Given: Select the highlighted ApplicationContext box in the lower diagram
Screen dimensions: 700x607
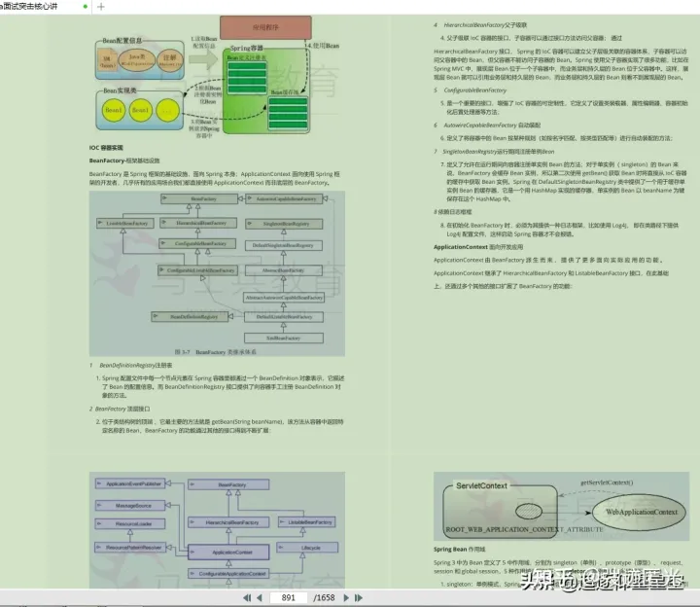Looking at the screenshot, I should pyautogui.click(x=228, y=553).
